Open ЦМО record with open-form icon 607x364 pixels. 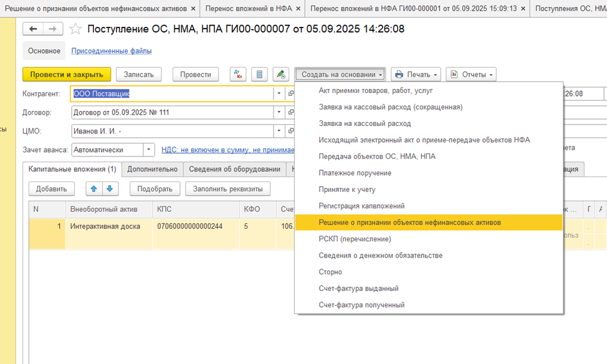[x=291, y=131]
